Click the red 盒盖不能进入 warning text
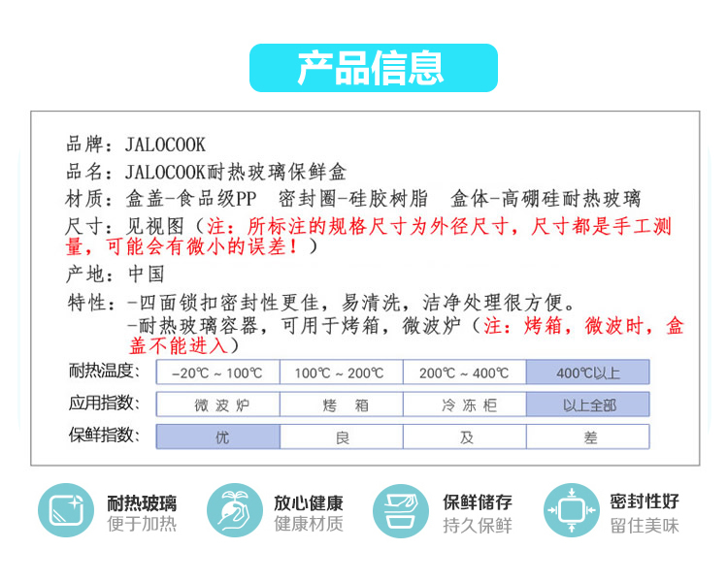This screenshot has width=728, height=582. point(407,336)
